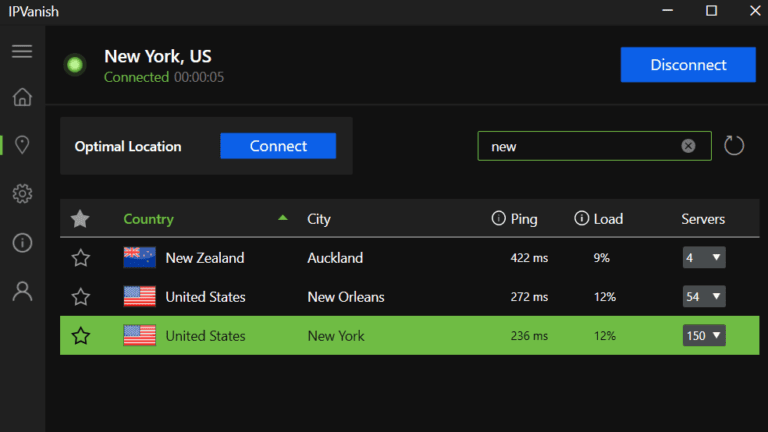Go to Home in the sidebar
The width and height of the screenshot is (768, 432).
click(22, 97)
